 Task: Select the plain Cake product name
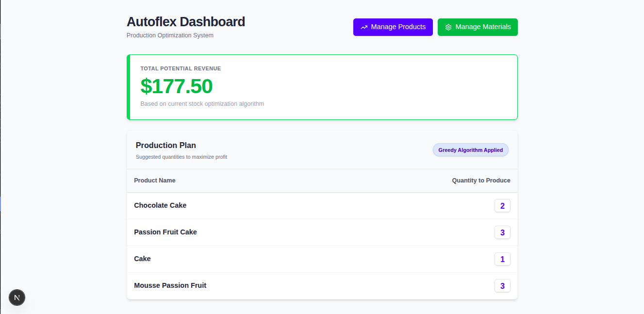tap(142, 259)
